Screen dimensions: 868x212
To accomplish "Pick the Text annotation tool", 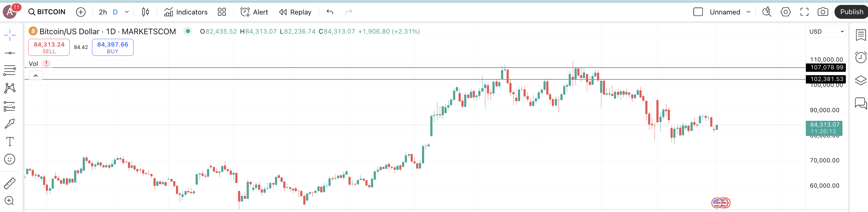I will pos(10,141).
